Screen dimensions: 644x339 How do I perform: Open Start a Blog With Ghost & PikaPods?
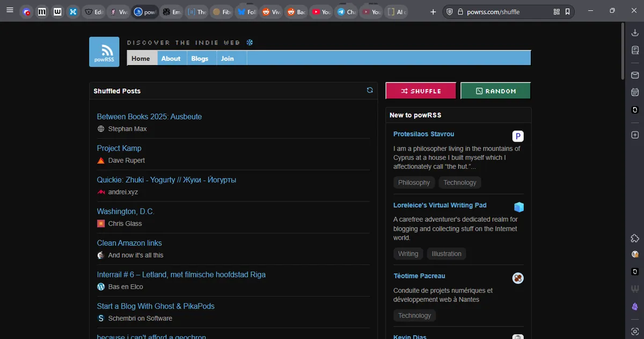coord(156,306)
